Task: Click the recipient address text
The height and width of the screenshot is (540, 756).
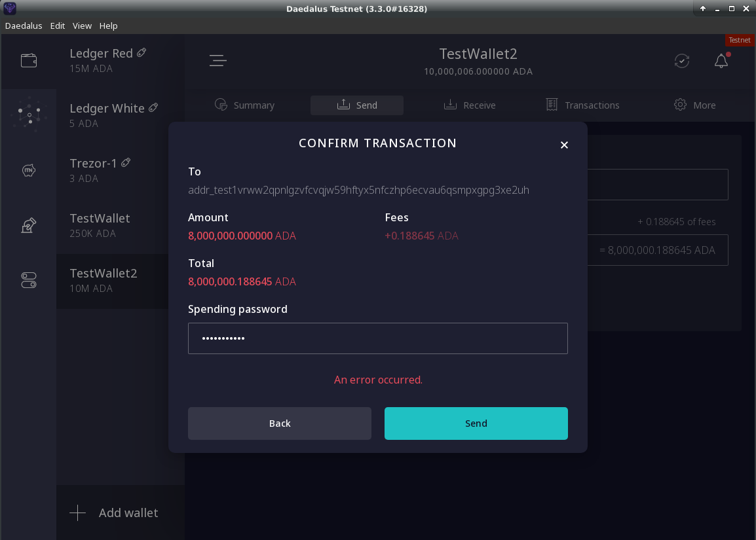Action: tap(359, 190)
